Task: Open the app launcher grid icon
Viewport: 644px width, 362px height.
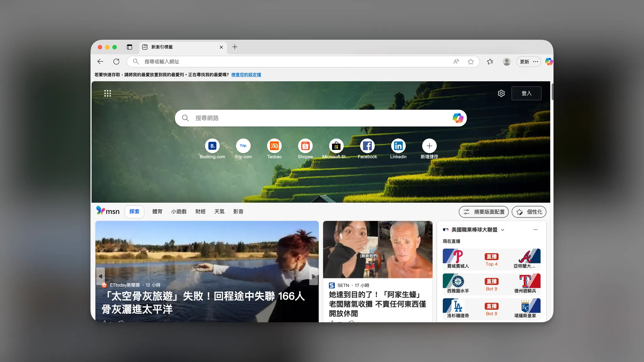Action: pyautogui.click(x=108, y=93)
